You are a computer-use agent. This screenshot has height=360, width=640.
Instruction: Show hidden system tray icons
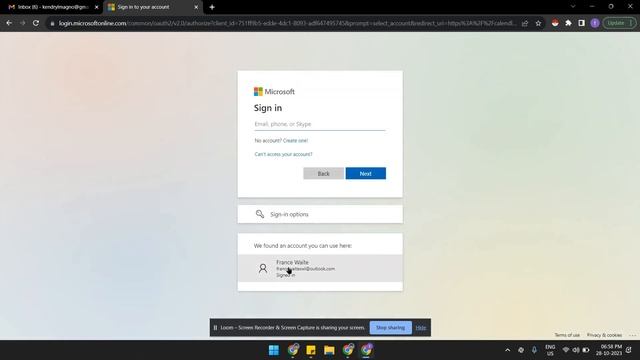click(507, 350)
